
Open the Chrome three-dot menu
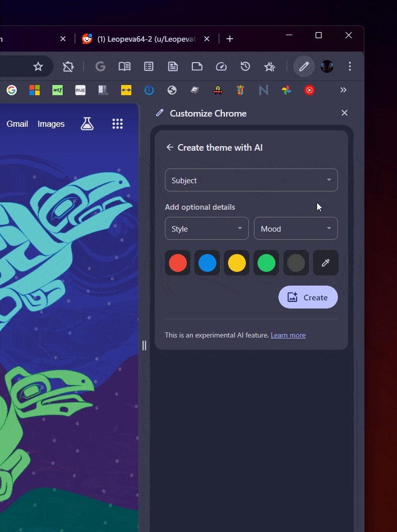[x=350, y=67]
